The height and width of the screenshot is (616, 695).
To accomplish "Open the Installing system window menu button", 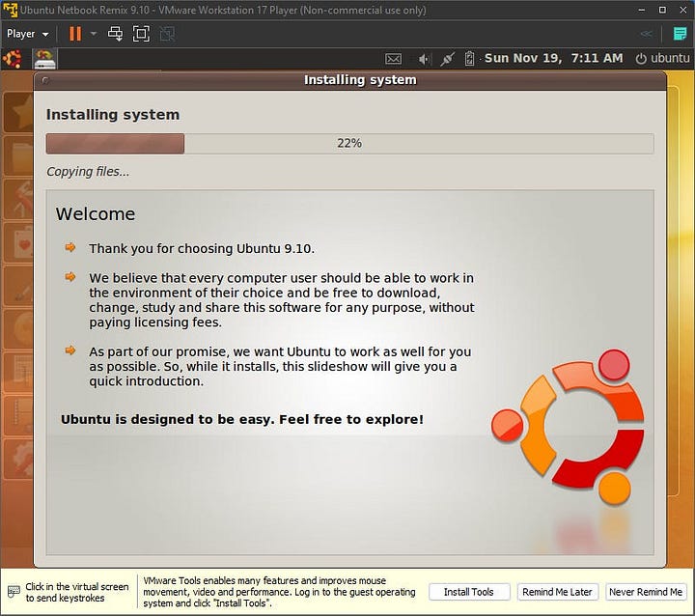I will (44, 80).
